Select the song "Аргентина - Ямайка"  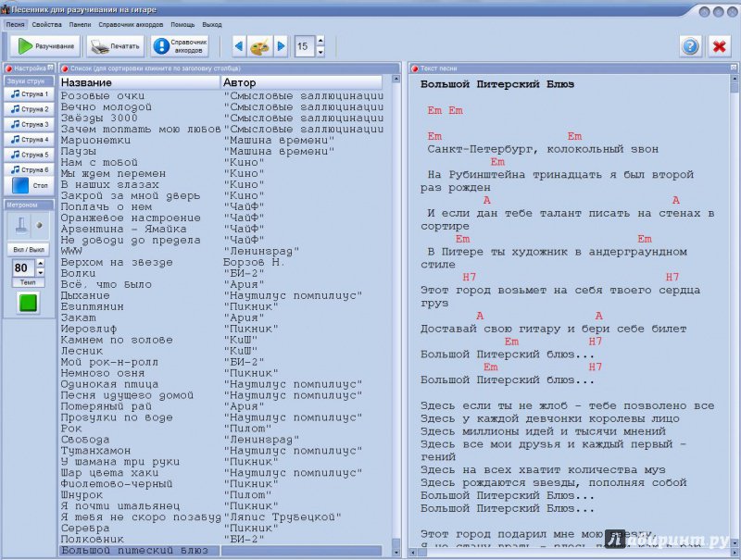click(123, 229)
